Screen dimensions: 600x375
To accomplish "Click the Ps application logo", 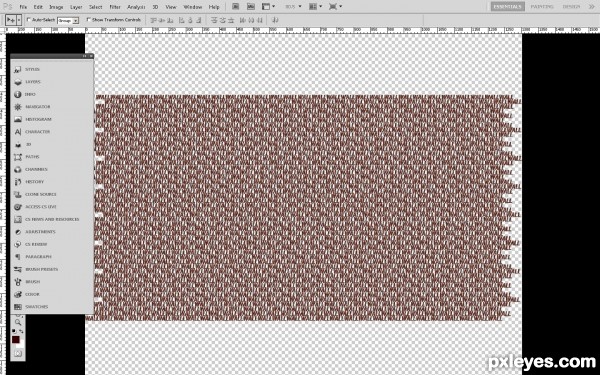I will click(x=8, y=7).
